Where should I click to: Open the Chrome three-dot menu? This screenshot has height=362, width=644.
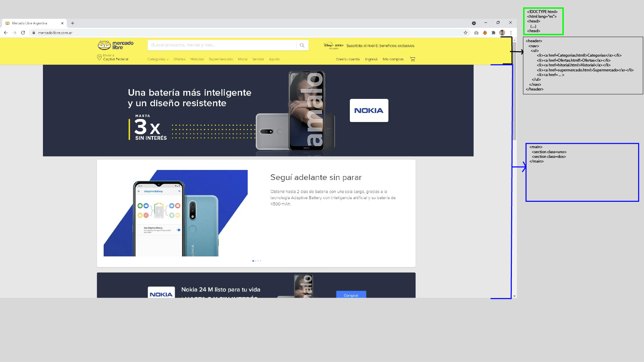(511, 33)
